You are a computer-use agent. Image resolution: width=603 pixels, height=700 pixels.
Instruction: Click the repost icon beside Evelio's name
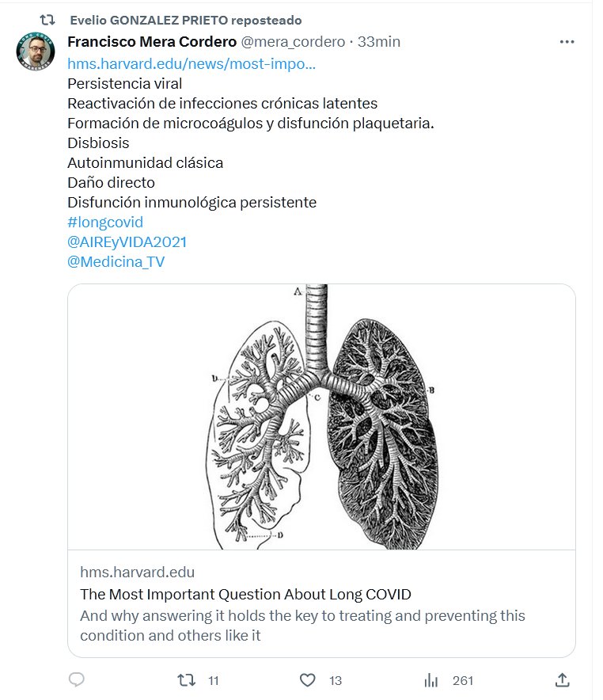coord(47,20)
